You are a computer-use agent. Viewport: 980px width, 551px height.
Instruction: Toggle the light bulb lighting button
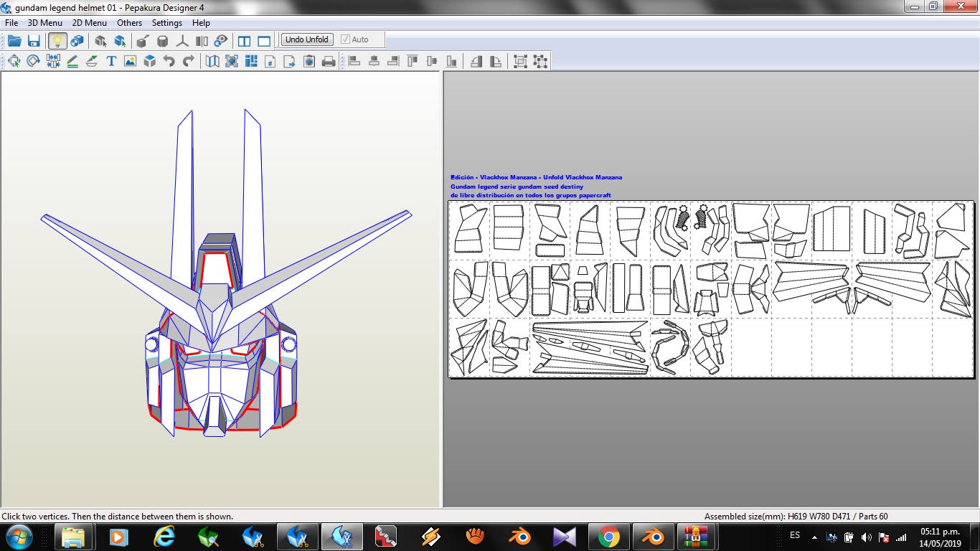(x=57, y=41)
